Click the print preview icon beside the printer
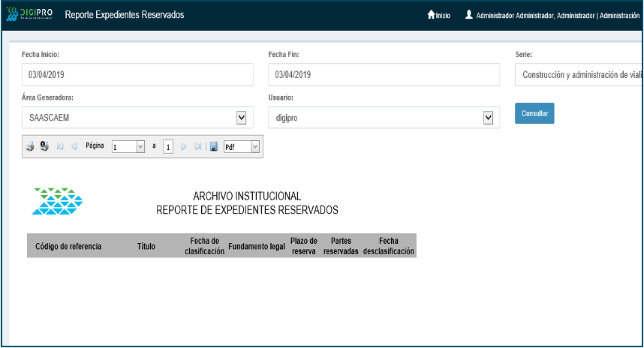The image size is (644, 348). point(44,147)
